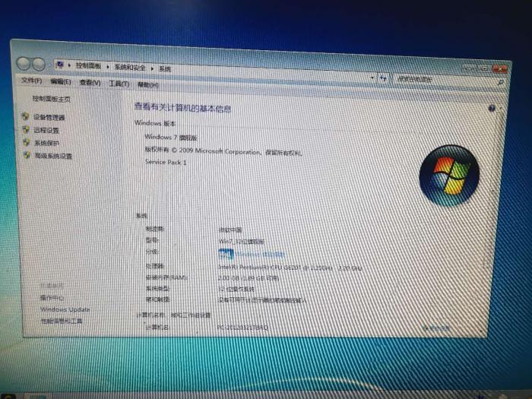
Task: Click the computer icon in the address bar
Action: 60,65
